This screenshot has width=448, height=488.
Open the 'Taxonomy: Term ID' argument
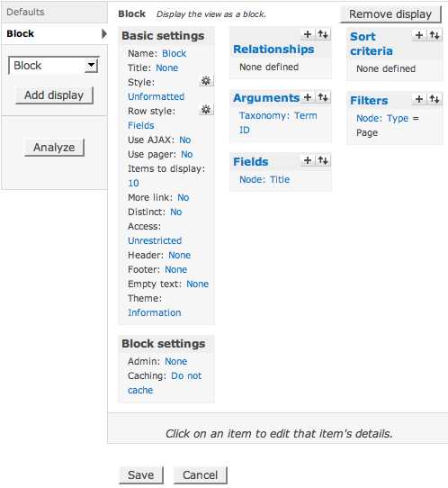click(x=278, y=122)
